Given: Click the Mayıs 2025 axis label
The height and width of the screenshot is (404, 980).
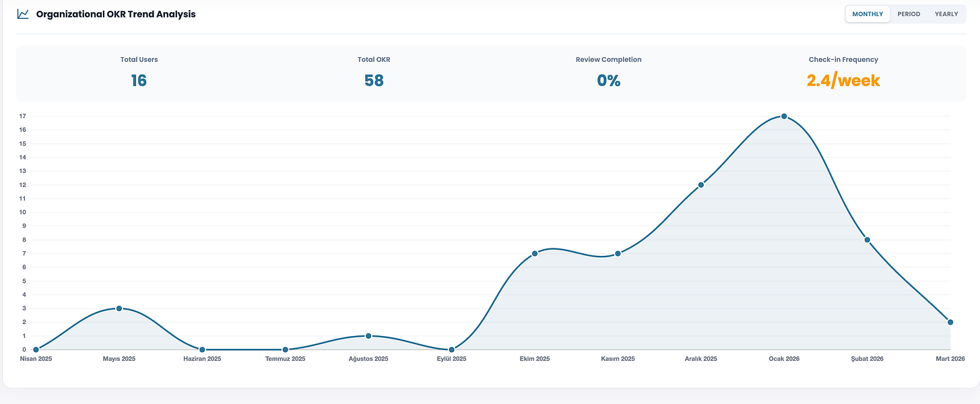Looking at the screenshot, I should (x=119, y=359).
